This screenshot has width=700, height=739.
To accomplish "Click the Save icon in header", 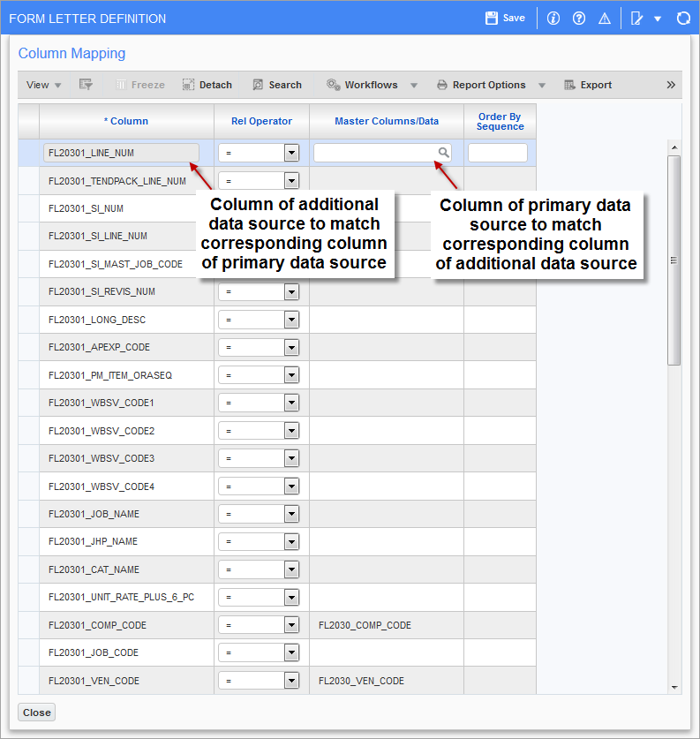I will click(492, 19).
